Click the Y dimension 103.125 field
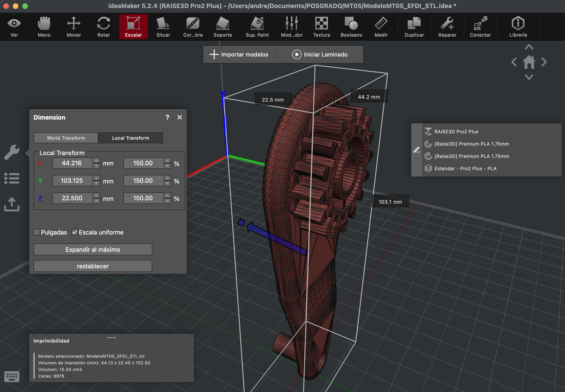The image size is (565, 392). (x=72, y=181)
